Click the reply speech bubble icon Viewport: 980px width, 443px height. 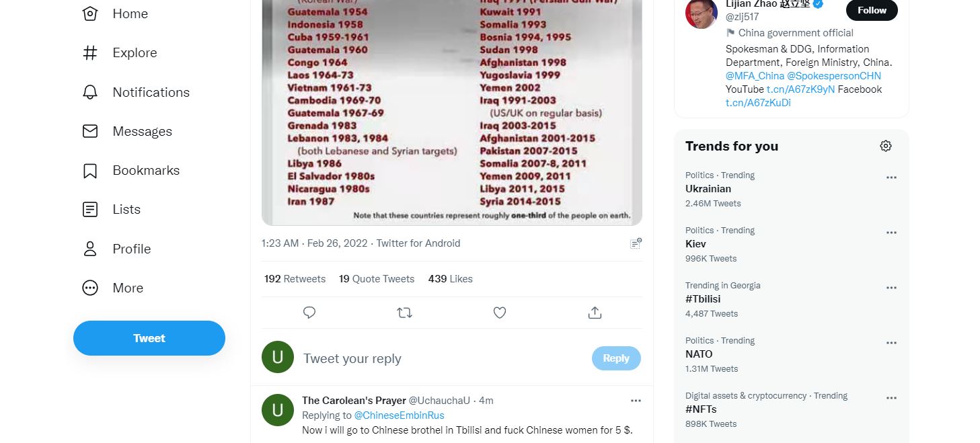(309, 313)
